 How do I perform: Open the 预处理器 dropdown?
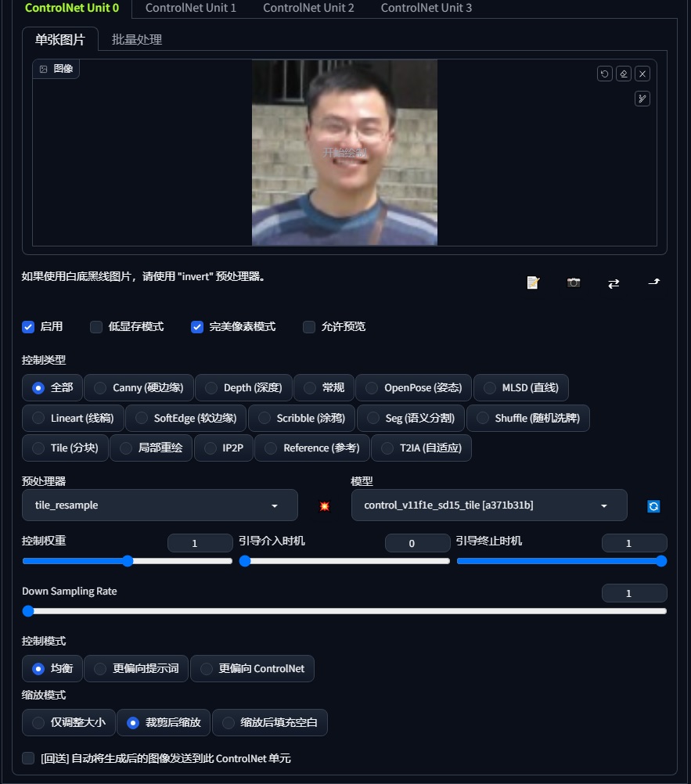(x=160, y=505)
